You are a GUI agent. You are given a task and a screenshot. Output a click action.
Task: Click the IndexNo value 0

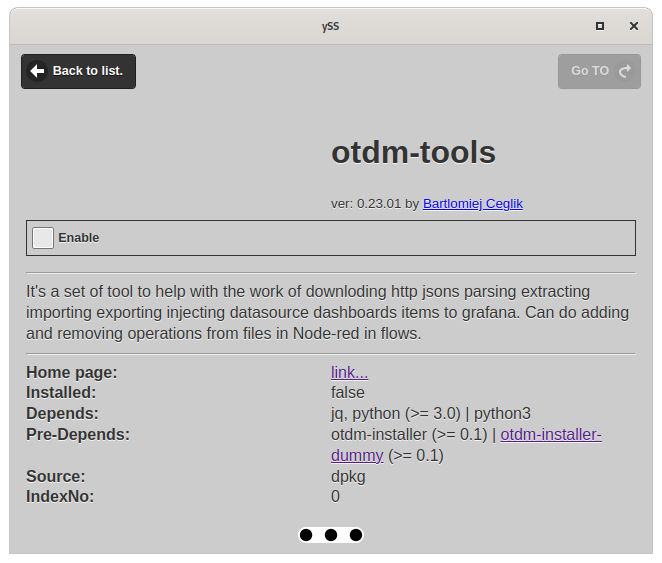coord(335,497)
